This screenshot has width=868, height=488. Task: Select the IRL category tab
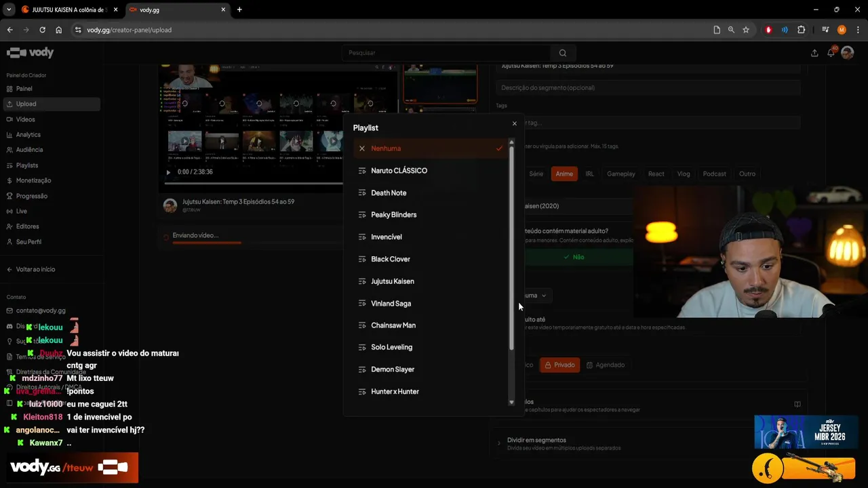(589, 174)
